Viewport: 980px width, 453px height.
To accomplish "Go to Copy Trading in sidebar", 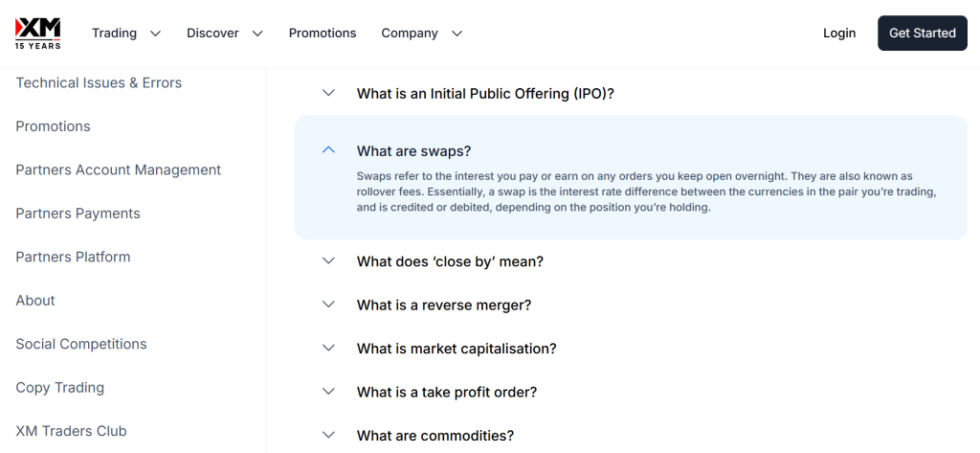I will point(59,388).
